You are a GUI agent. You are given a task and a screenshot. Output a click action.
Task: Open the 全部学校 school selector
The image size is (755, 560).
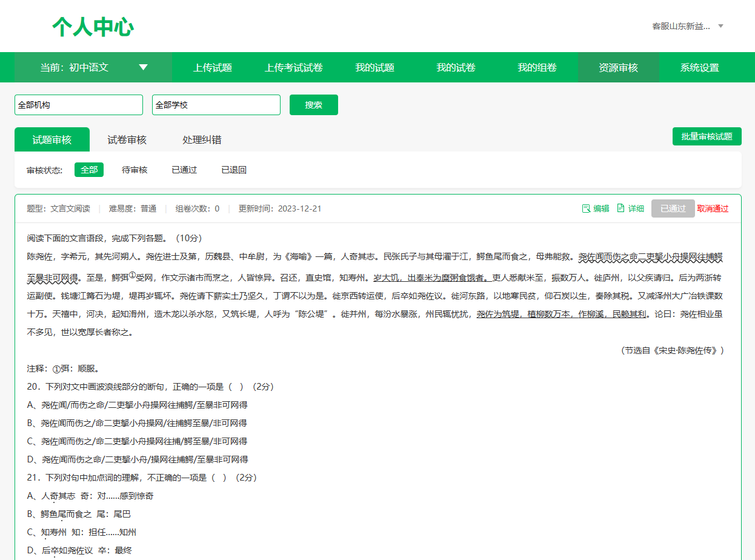tap(216, 104)
